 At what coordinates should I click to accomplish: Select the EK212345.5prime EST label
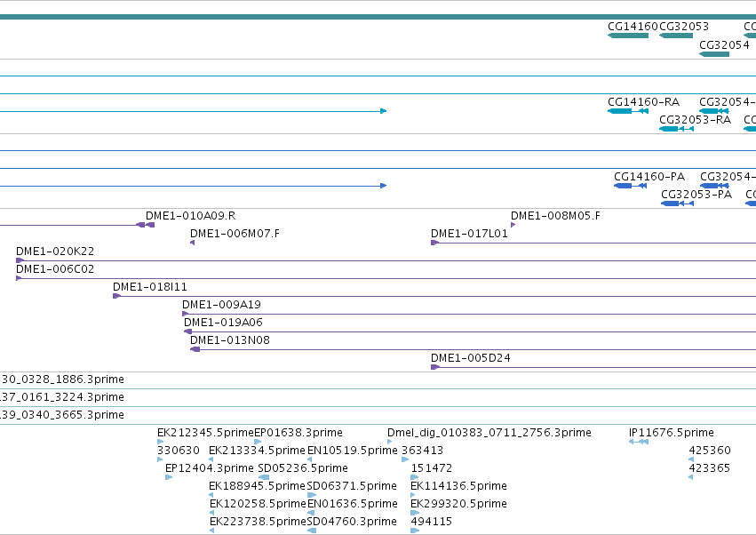(205, 433)
